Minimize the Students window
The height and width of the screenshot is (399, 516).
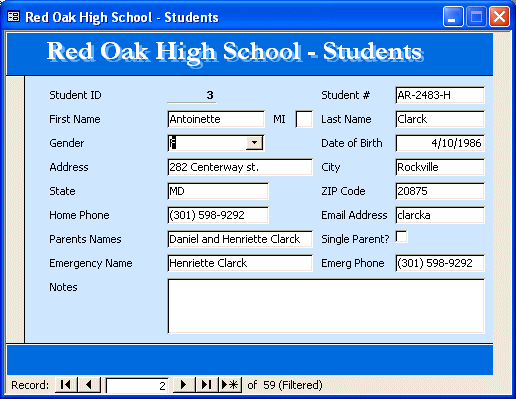pyautogui.click(x=453, y=16)
